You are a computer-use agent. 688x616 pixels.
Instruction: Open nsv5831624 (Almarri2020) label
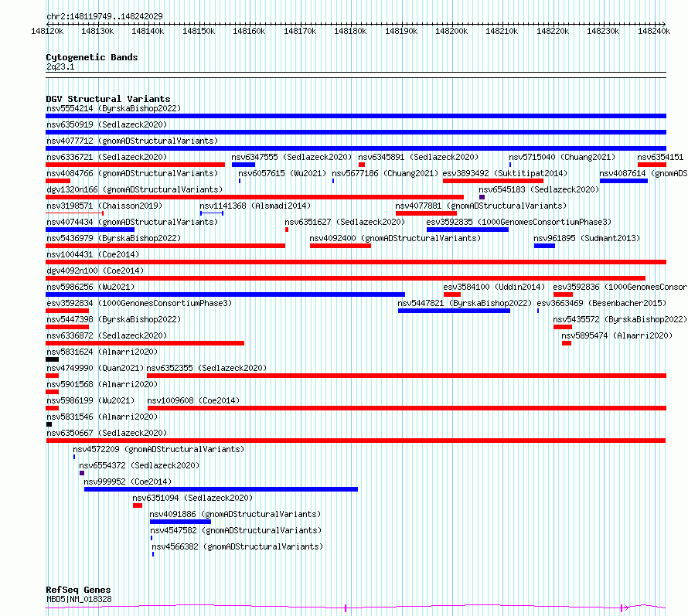tap(102, 352)
